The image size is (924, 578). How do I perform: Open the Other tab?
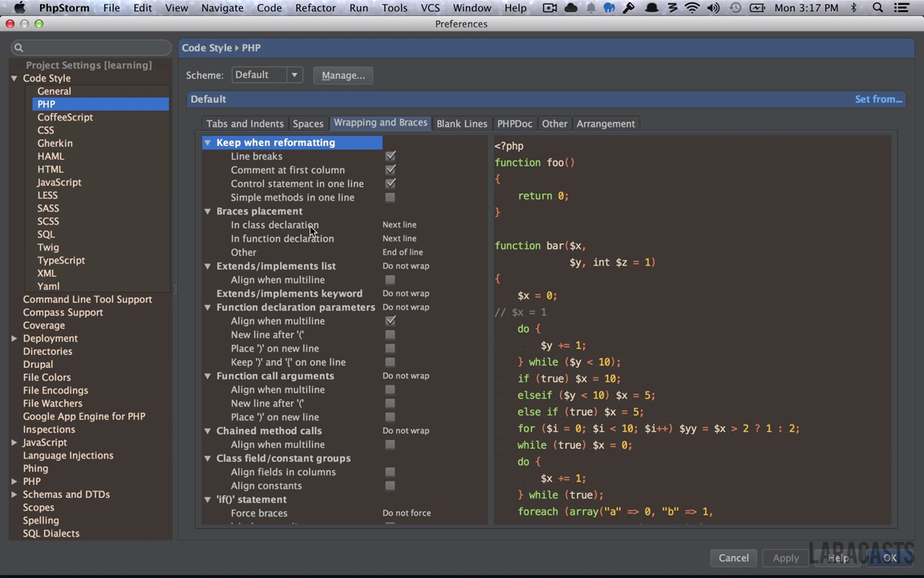pos(554,124)
